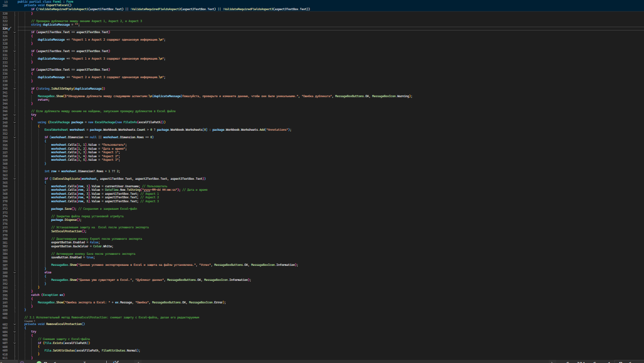This screenshot has height=363, width=644.
Task: Click 'saveButton.Enabled = true;' statement
Action: (x=73, y=257)
